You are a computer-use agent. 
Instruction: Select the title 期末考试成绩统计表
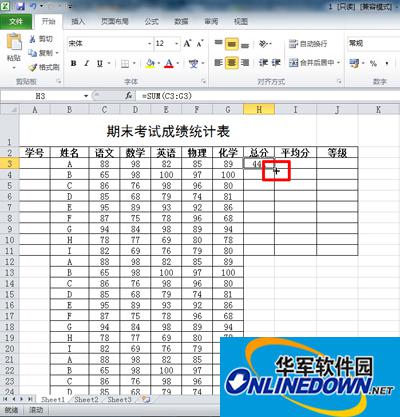click(x=168, y=131)
